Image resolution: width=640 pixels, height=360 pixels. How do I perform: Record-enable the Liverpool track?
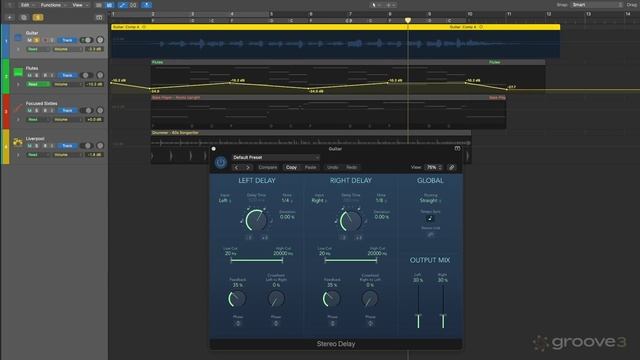(x=45, y=146)
